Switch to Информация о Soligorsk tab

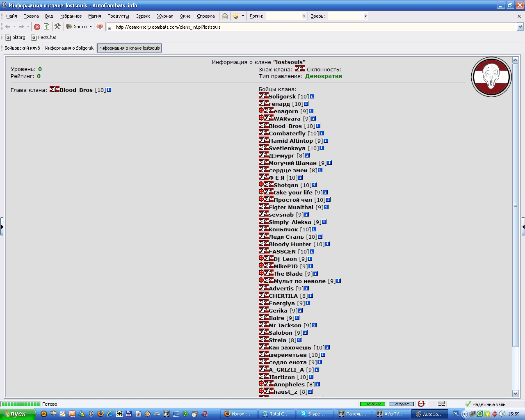pyautogui.click(x=69, y=48)
